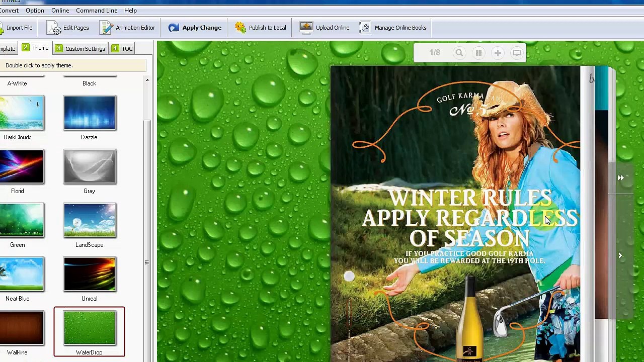Select the Gray theme thumbnail
The width and height of the screenshot is (644, 362).
[x=90, y=167]
